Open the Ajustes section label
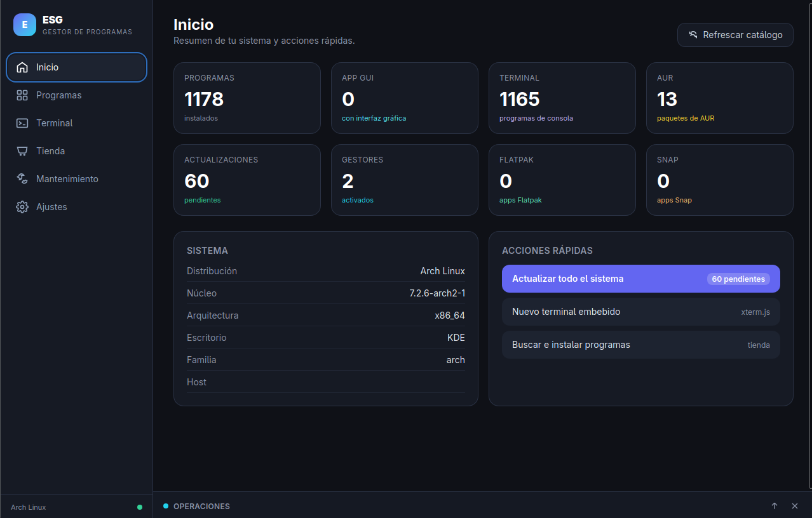The width and height of the screenshot is (812, 518). [x=51, y=207]
